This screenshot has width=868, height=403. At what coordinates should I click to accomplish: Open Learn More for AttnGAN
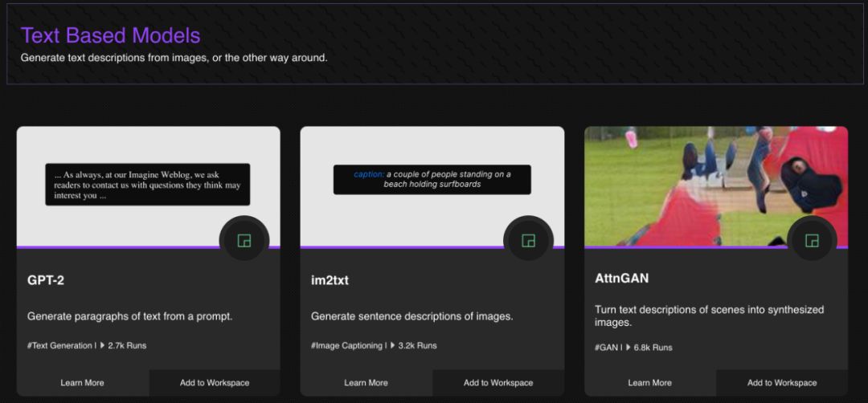649,383
